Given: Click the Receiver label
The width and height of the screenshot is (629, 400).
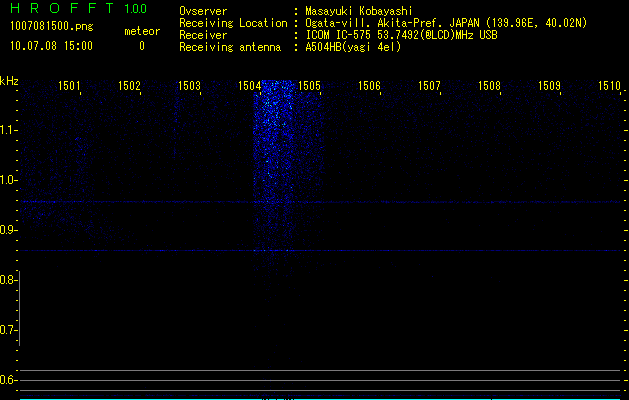Looking at the screenshot, I should pos(203,35).
